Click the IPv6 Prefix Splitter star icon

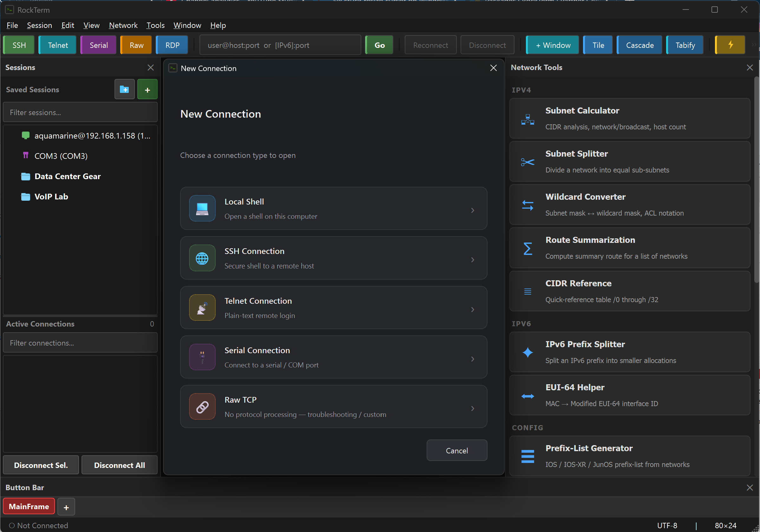pyautogui.click(x=527, y=352)
